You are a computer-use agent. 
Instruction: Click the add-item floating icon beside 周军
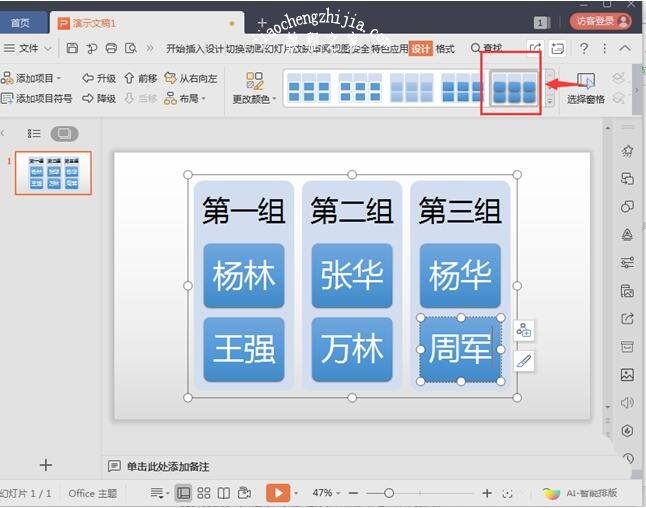pos(524,330)
